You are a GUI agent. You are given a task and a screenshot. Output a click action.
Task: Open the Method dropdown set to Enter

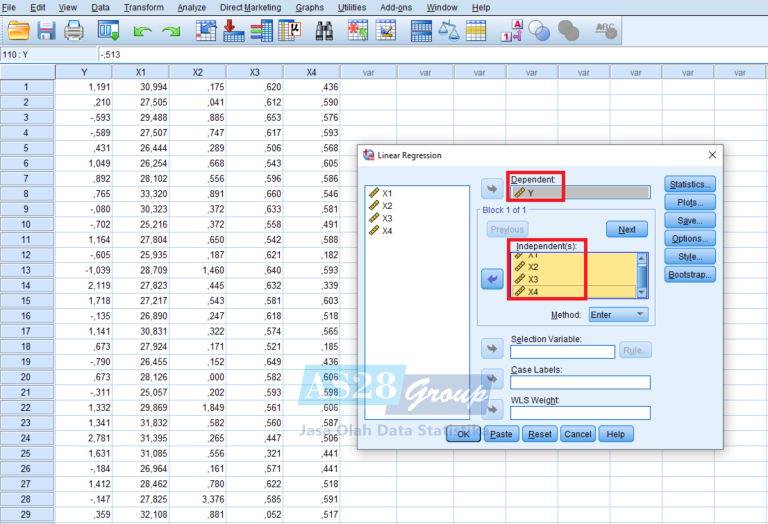click(x=617, y=314)
